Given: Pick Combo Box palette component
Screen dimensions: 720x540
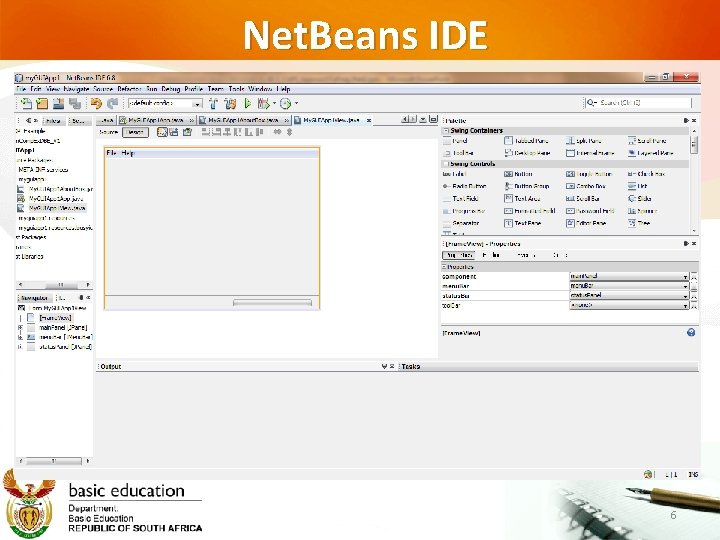Looking at the screenshot, I should 586,186.
